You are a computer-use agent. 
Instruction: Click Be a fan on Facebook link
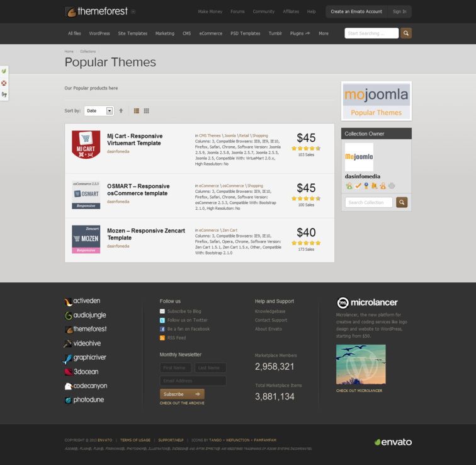coord(188,329)
